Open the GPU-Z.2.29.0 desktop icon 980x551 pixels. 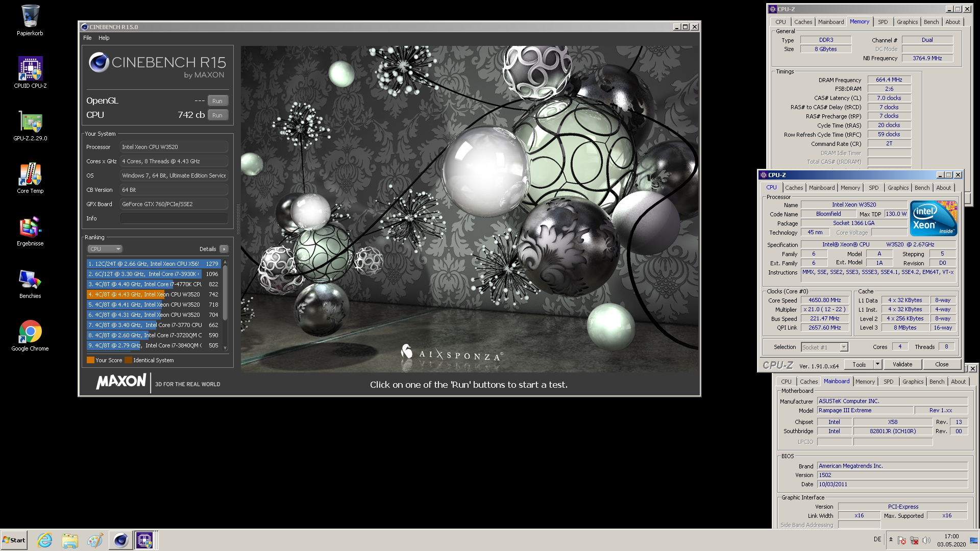(x=30, y=126)
